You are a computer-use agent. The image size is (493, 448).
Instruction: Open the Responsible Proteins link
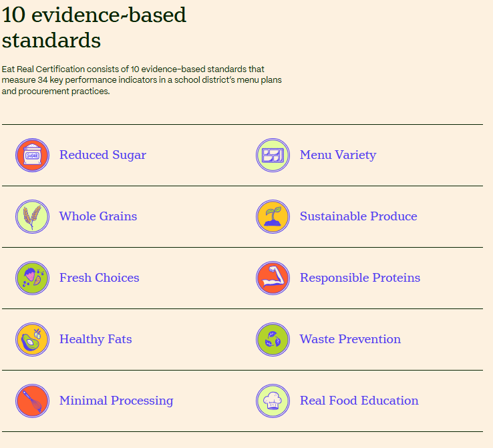360,278
